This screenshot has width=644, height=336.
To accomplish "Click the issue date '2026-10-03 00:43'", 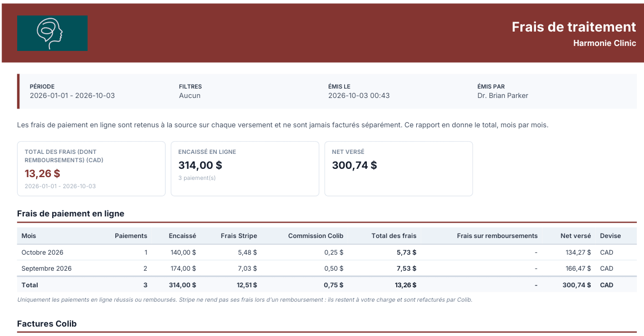I will [x=359, y=96].
